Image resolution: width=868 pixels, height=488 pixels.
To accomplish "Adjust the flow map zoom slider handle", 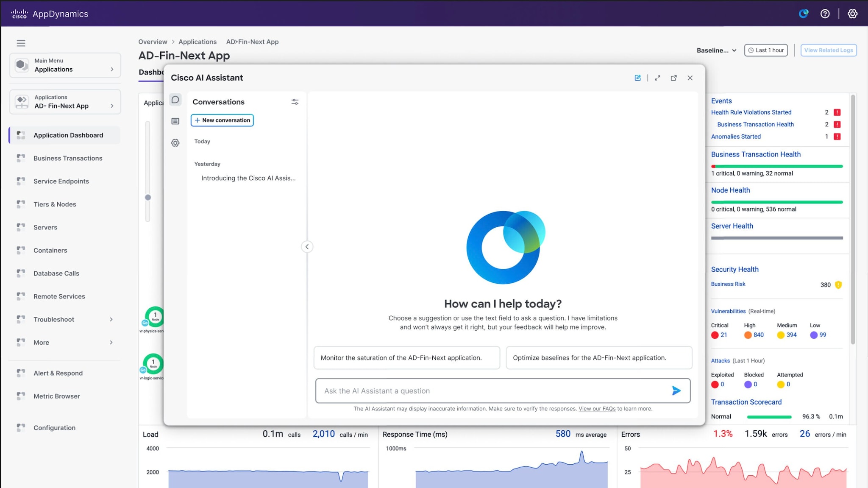I will pyautogui.click(x=148, y=197).
